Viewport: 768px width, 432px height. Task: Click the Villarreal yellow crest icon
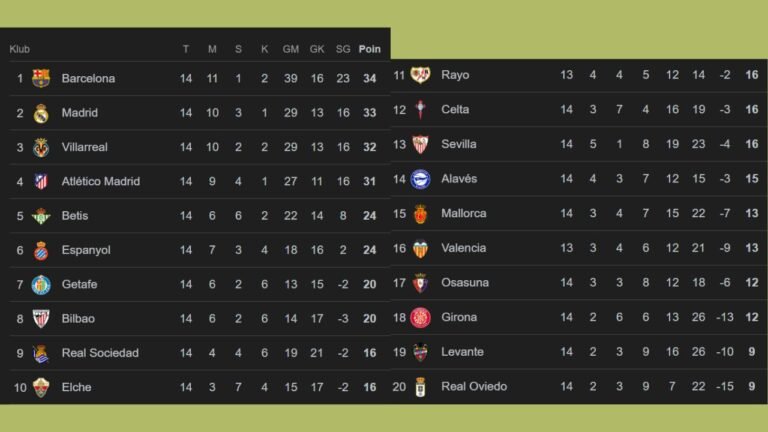pos(41,147)
